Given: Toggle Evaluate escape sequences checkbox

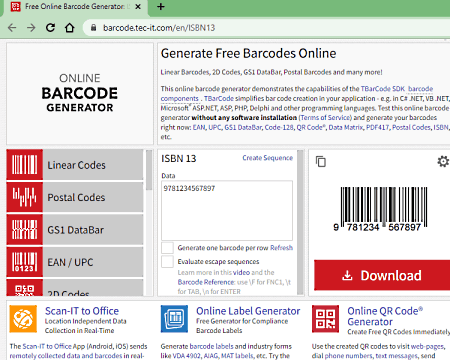Looking at the screenshot, I should 167,262.
